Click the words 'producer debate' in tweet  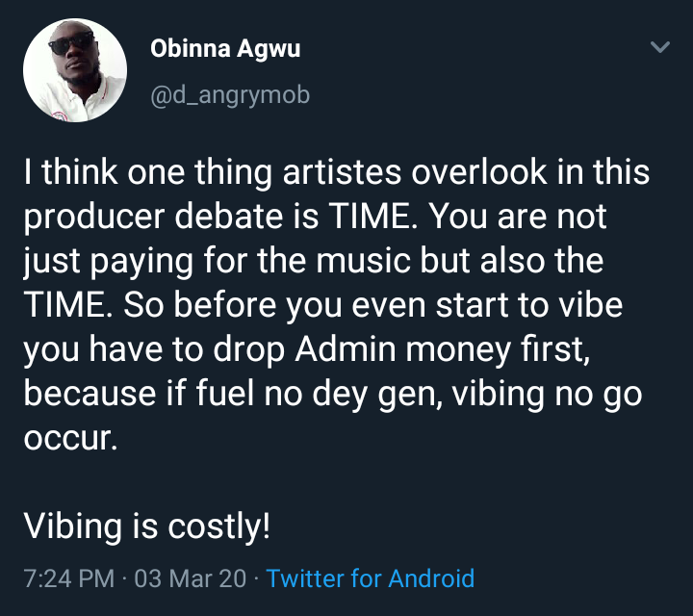click(x=153, y=217)
